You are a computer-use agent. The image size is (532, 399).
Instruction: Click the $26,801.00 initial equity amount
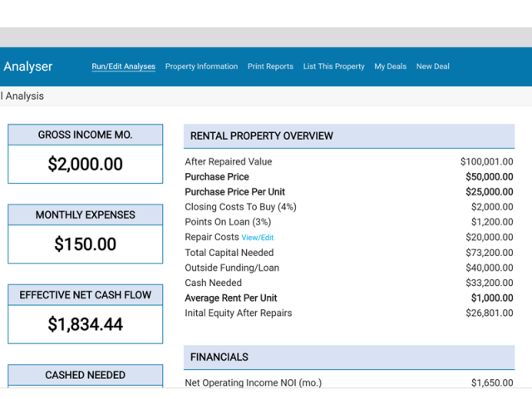(x=490, y=313)
